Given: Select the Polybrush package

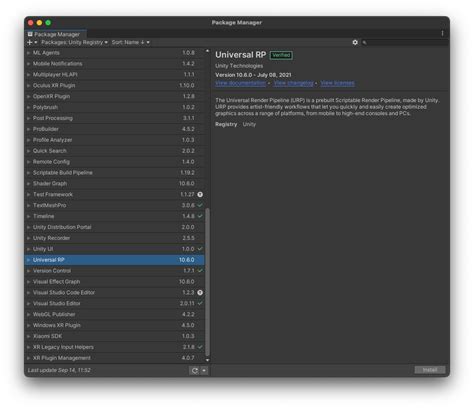Looking at the screenshot, I should click(x=115, y=107).
